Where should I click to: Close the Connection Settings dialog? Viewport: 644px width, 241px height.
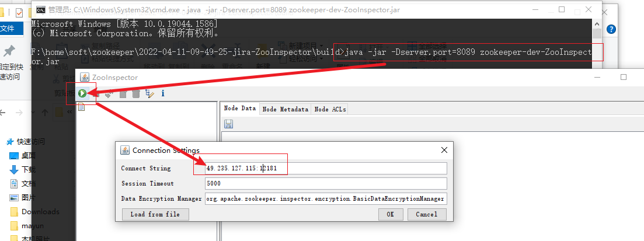click(444, 151)
